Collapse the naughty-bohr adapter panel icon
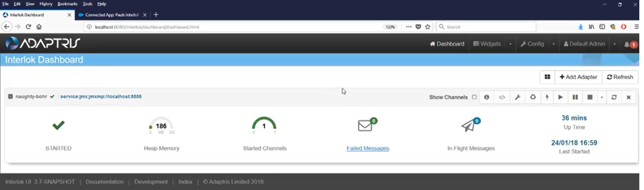The image size is (644, 190). [x=10, y=96]
